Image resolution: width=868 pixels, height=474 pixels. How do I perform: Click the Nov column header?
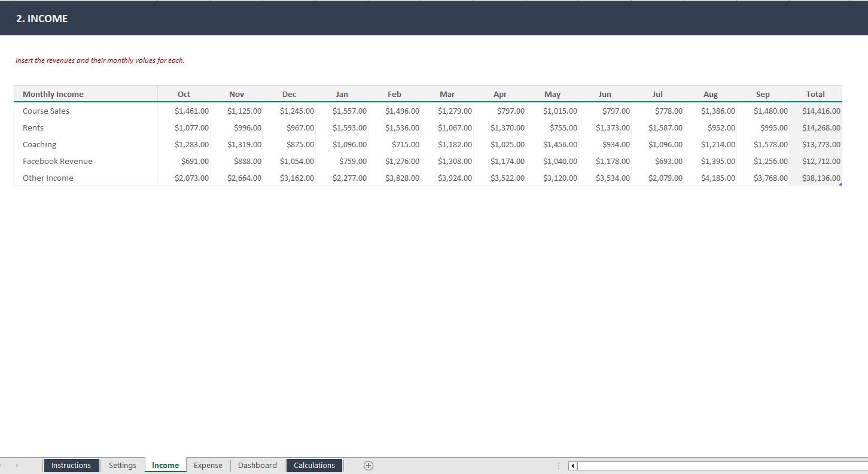[237, 94]
